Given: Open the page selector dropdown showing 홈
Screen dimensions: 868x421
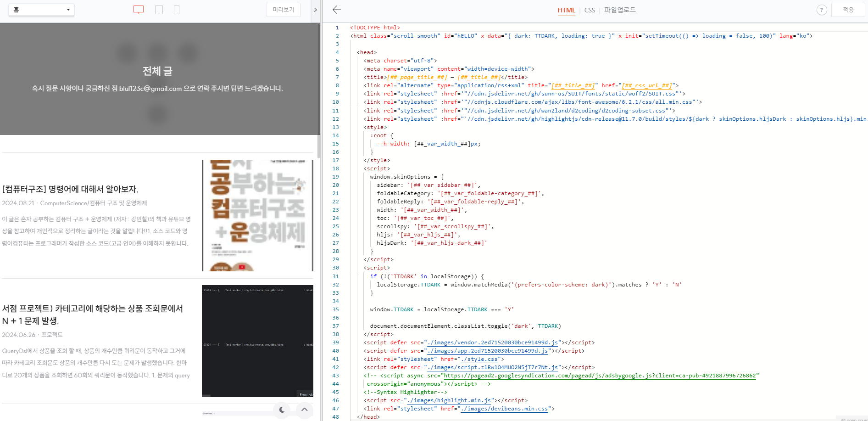Looking at the screenshot, I should point(41,10).
